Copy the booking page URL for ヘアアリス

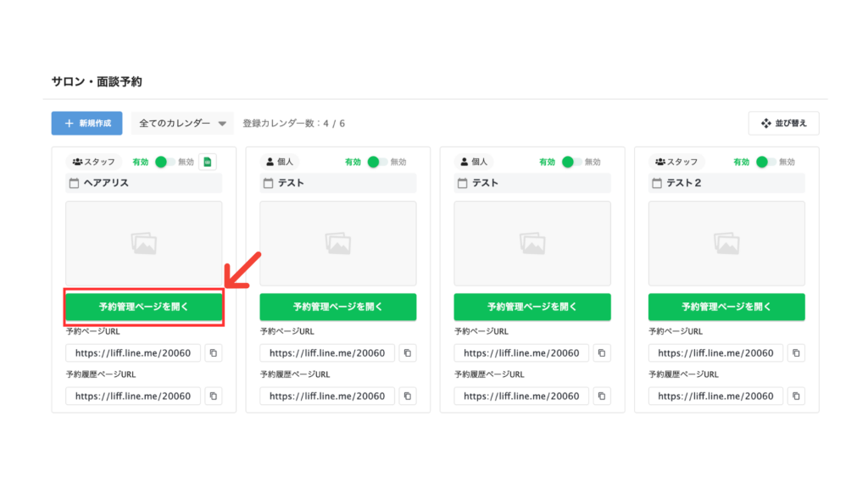214,353
